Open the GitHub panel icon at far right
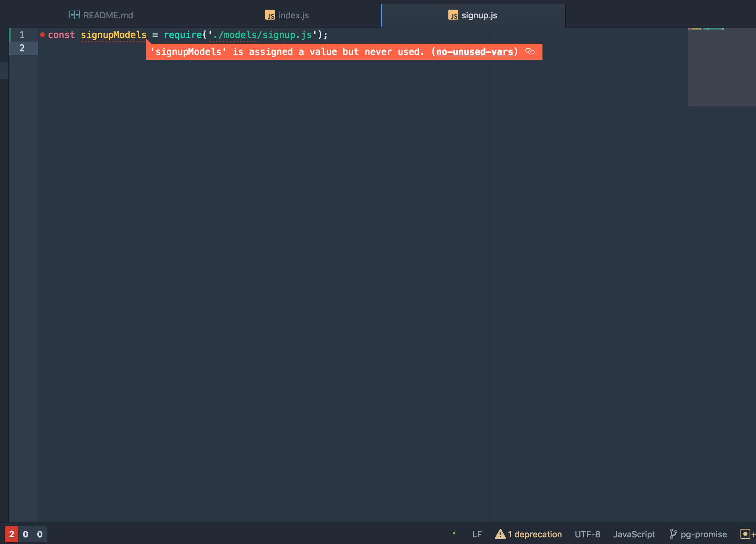Image resolution: width=756 pixels, height=544 pixels. (745, 534)
